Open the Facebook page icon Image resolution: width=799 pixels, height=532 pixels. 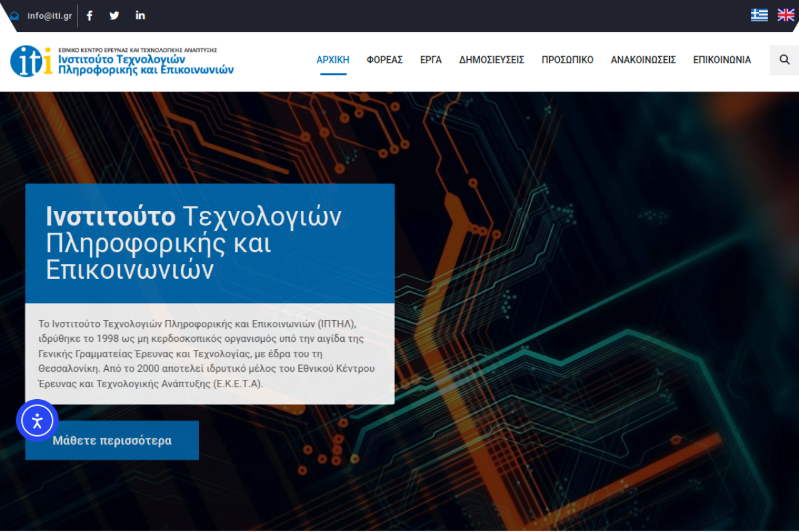coord(89,16)
